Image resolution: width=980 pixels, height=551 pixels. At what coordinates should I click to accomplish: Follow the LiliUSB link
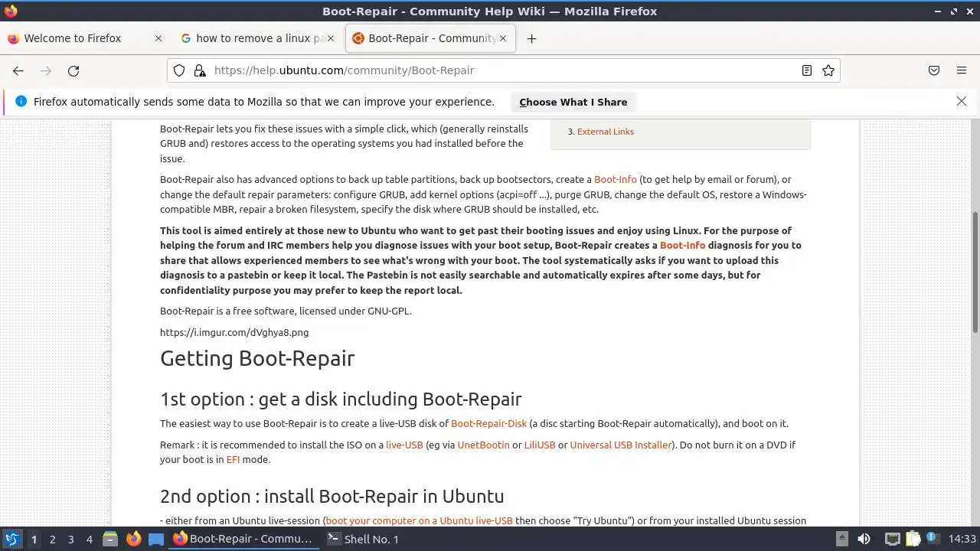point(540,445)
